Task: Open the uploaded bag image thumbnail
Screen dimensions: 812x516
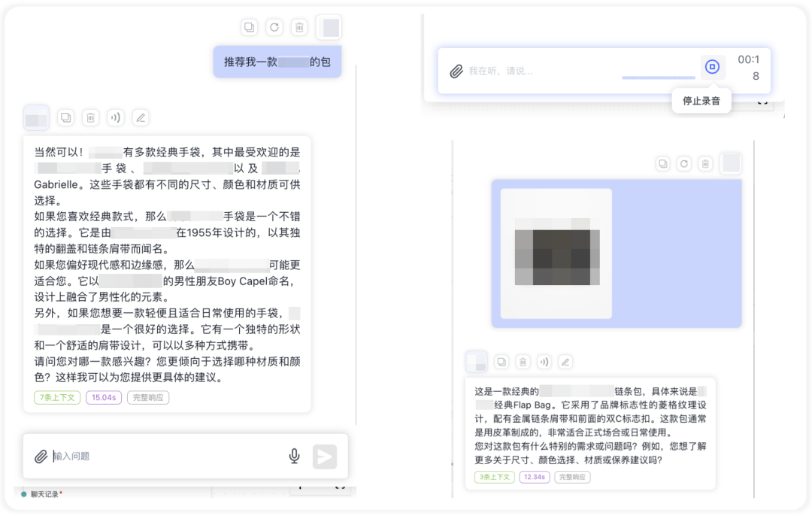Action: point(556,253)
